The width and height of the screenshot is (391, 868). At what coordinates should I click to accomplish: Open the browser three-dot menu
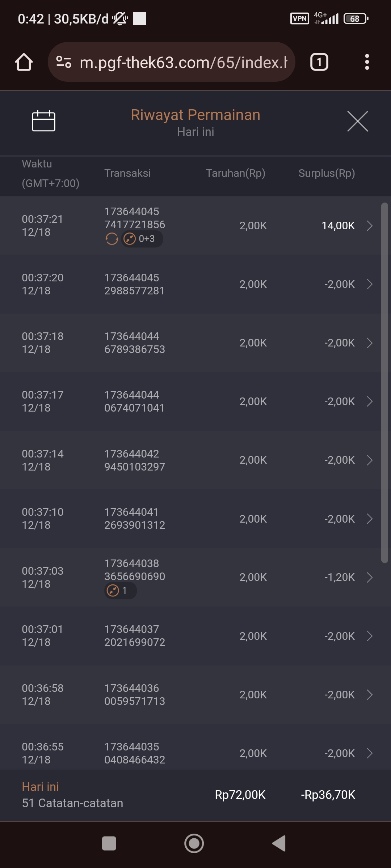367,62
